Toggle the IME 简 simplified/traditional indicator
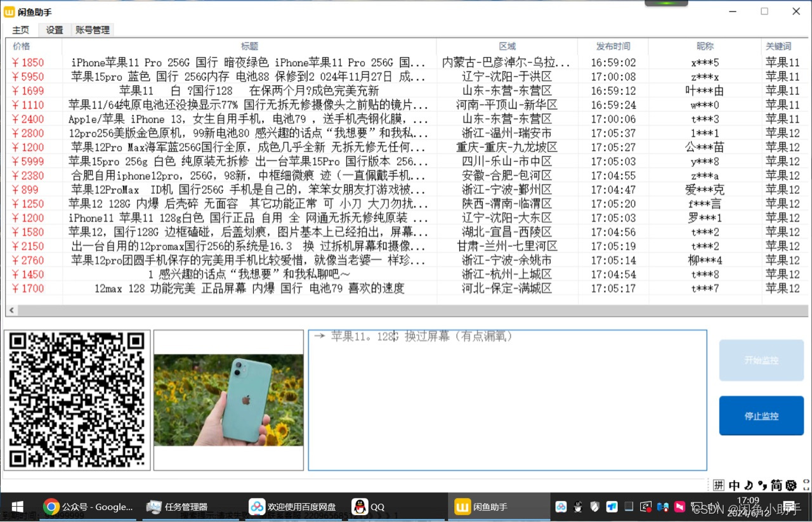The image size is (812, 522). [x=776, y=485]
